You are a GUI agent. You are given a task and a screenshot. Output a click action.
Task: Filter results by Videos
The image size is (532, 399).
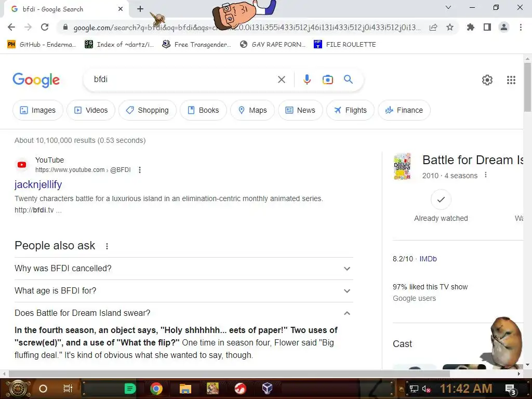click(x=91, y=110)
